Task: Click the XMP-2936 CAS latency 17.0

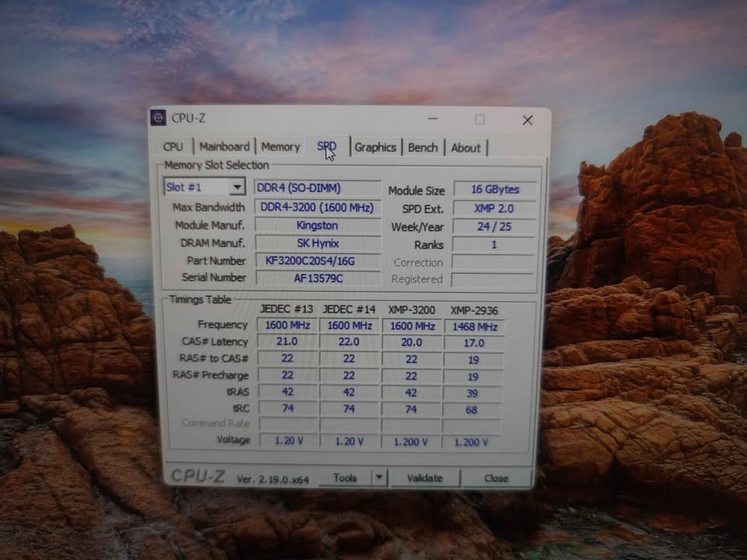Action: click(x=474, y=343)
